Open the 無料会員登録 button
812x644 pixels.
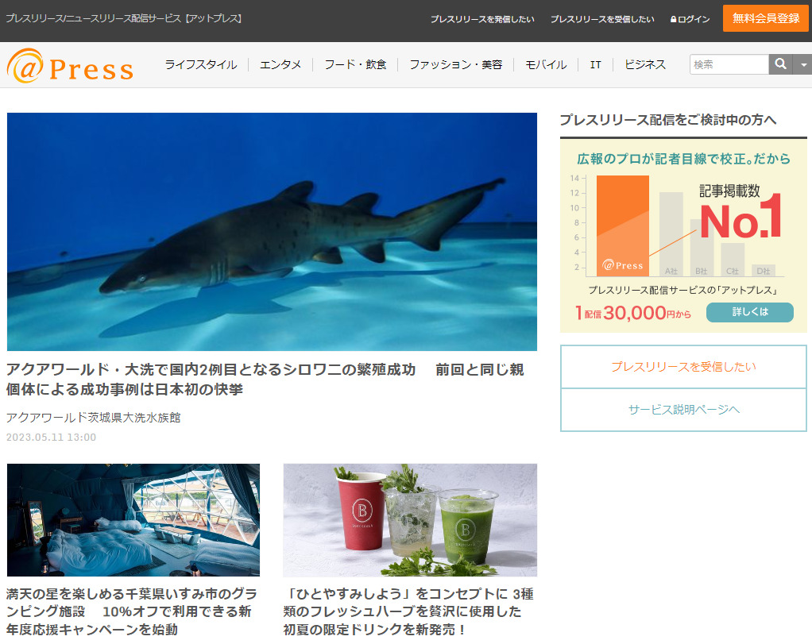tap(765, 18)
